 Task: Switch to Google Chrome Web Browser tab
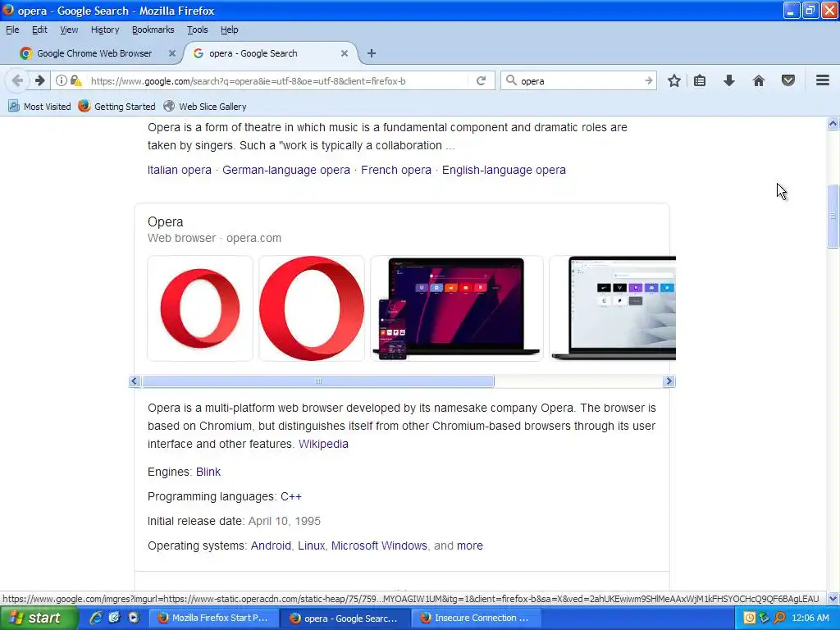coord(94,53)
